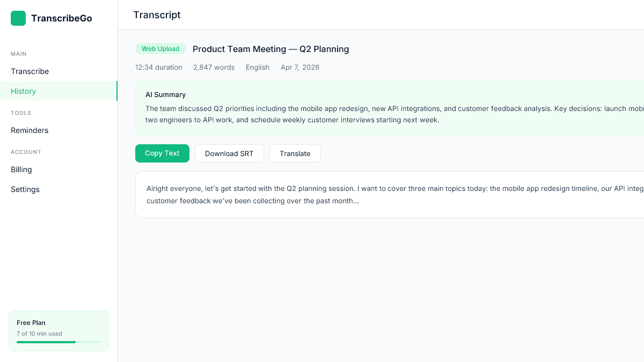The height and width of the screenshot is (362, 644).
Task: Click the TranscribeGo logo icon
Action: point(18,18)
